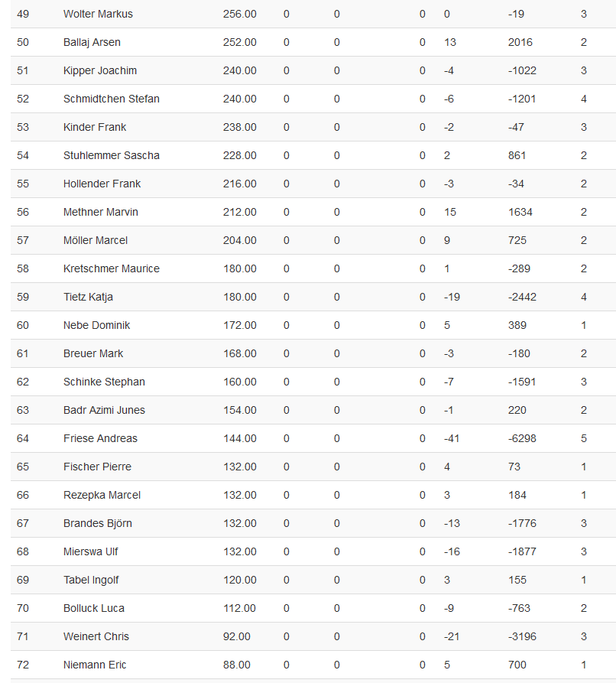Select the name Möller Marcel
Viewport: 616px width, 683px height.
[96, 240]
